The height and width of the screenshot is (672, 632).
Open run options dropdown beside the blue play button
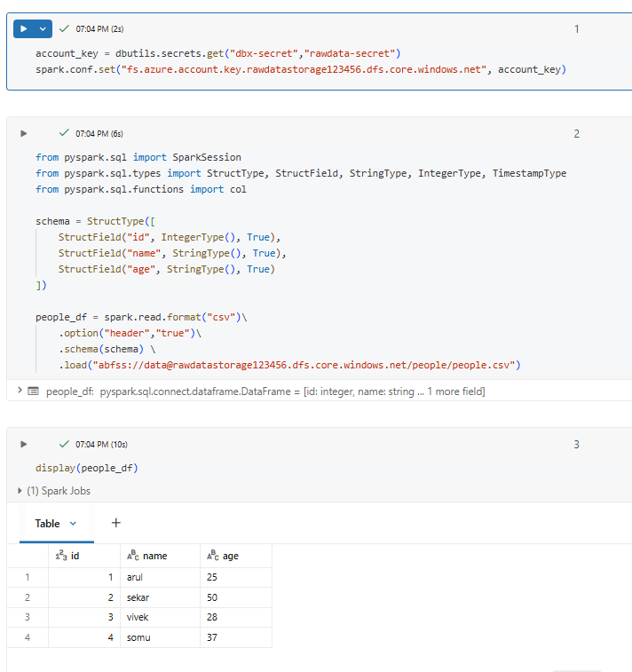42,28
